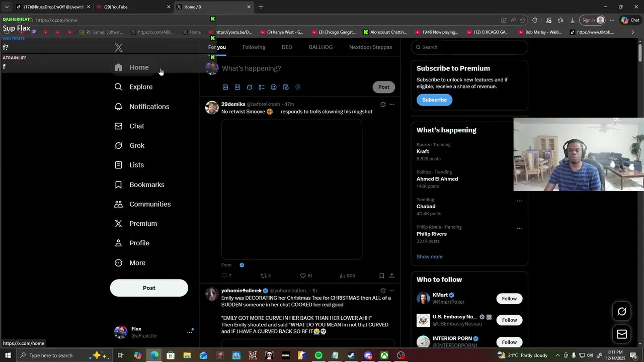Screen dimensions: 644x362
Task: Switch to the BALLHOG tab
Action: click(x=320, y=47)
